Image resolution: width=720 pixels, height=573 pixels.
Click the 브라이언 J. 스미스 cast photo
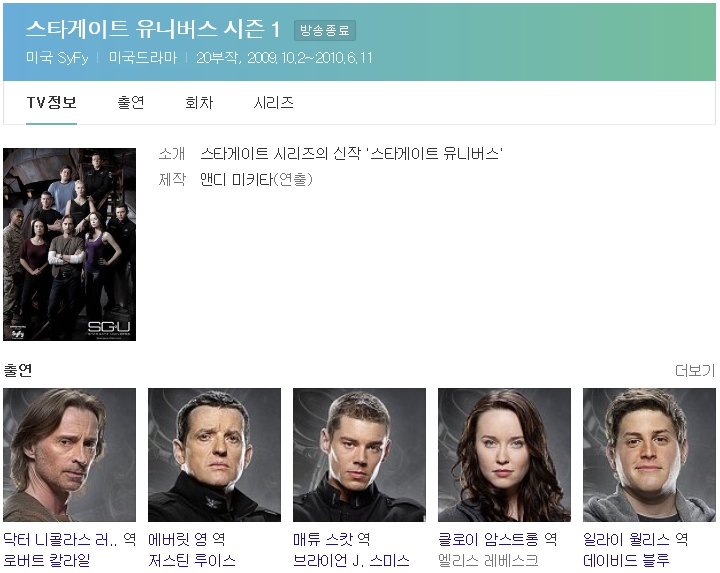359,455
